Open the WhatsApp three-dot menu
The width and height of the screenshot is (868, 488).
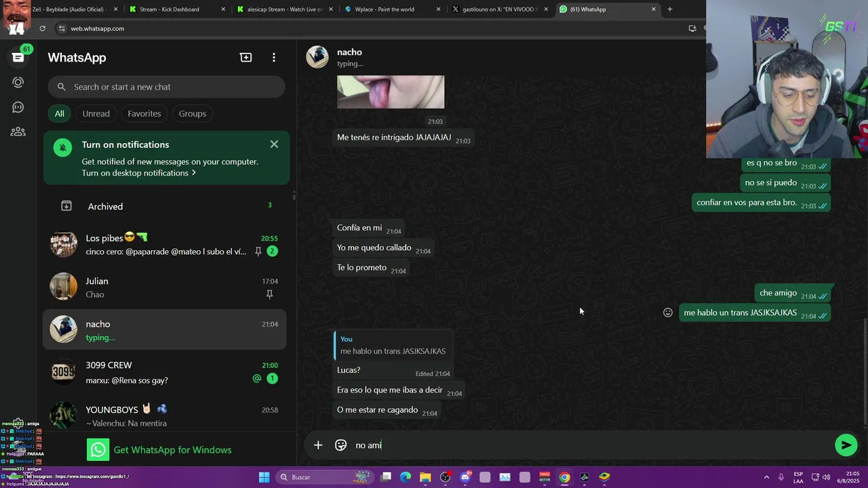click(274, 58)
